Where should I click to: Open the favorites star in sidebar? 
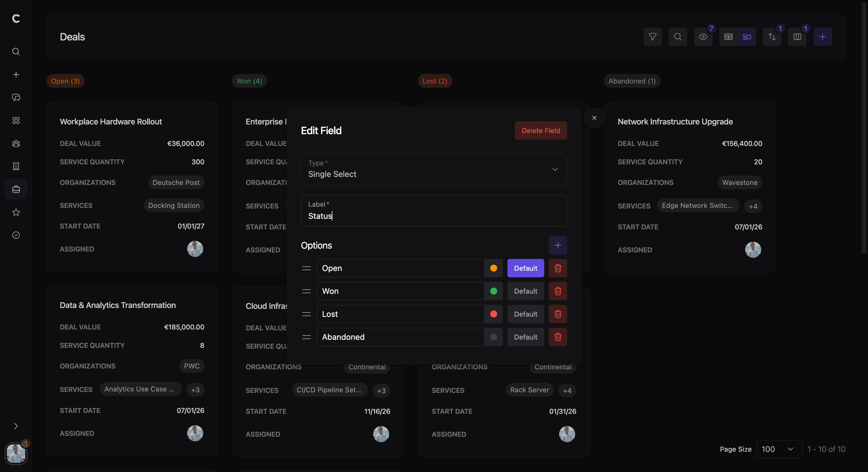pos(16,212)
